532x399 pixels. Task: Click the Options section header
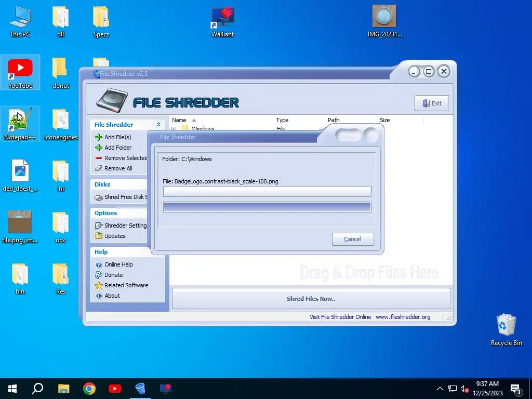(x=105, y=213)
